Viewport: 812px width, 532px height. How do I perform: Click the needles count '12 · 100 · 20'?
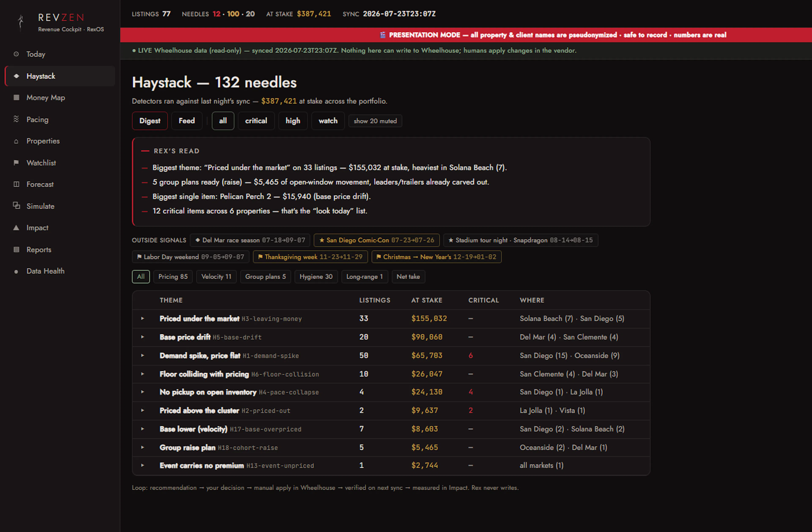(233, 14)
